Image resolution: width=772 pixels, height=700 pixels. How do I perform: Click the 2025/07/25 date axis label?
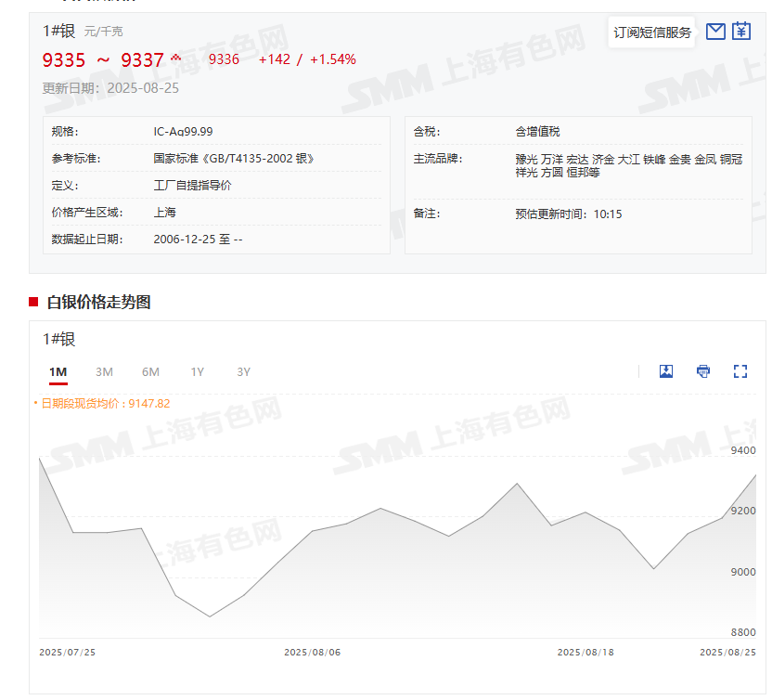click(67, 653)
